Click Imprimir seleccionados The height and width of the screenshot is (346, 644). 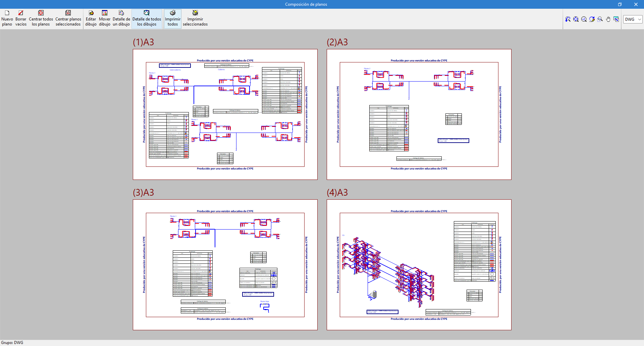pyautogui.click(x=195, y=18)
